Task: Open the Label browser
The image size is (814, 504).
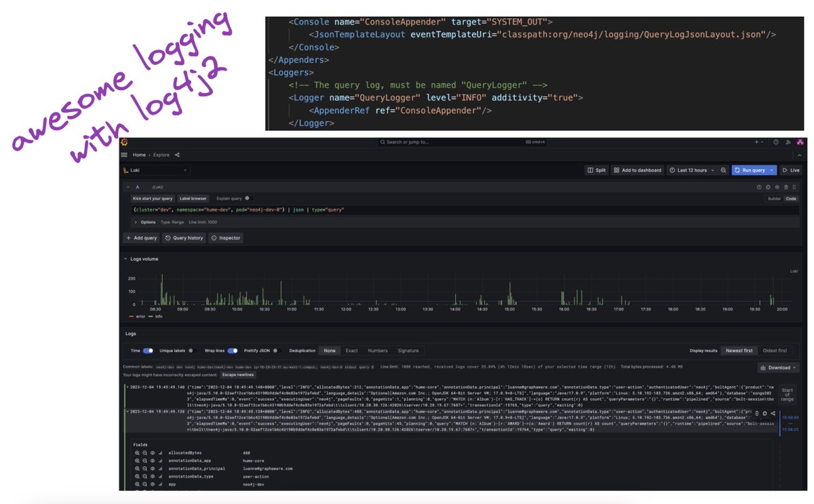Action: (x=193, y=199)
